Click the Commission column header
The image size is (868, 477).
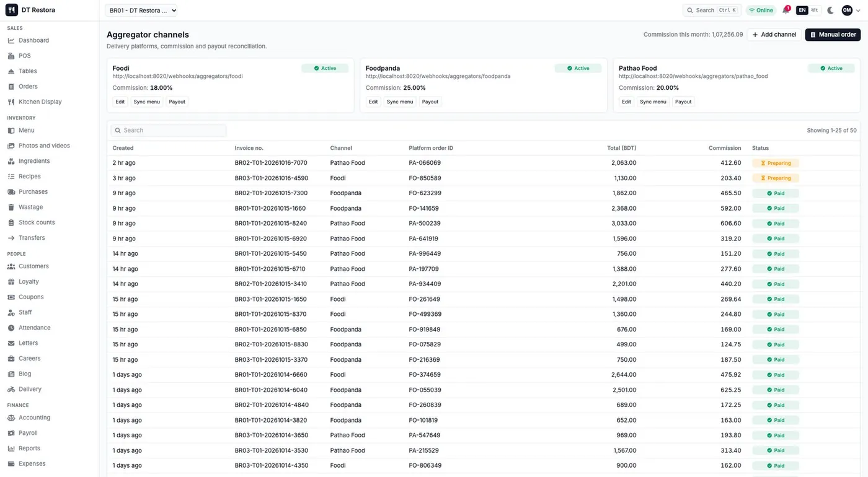pos(725,148)
